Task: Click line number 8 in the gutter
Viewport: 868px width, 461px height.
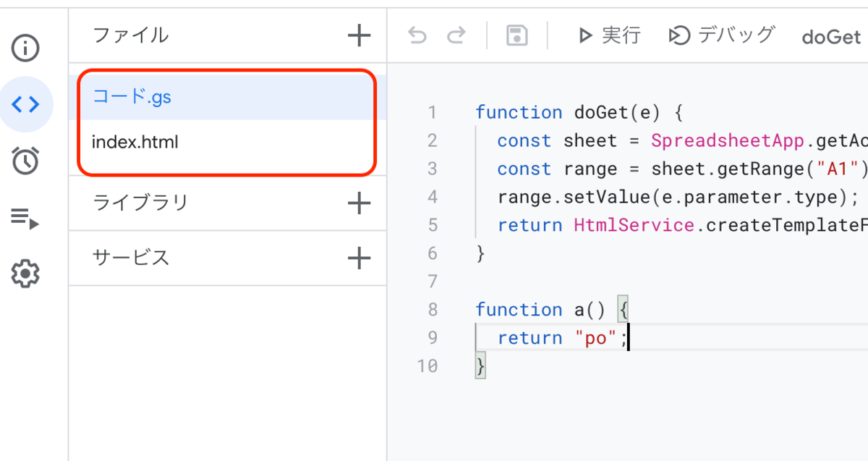Action: [x=433, y=310]
